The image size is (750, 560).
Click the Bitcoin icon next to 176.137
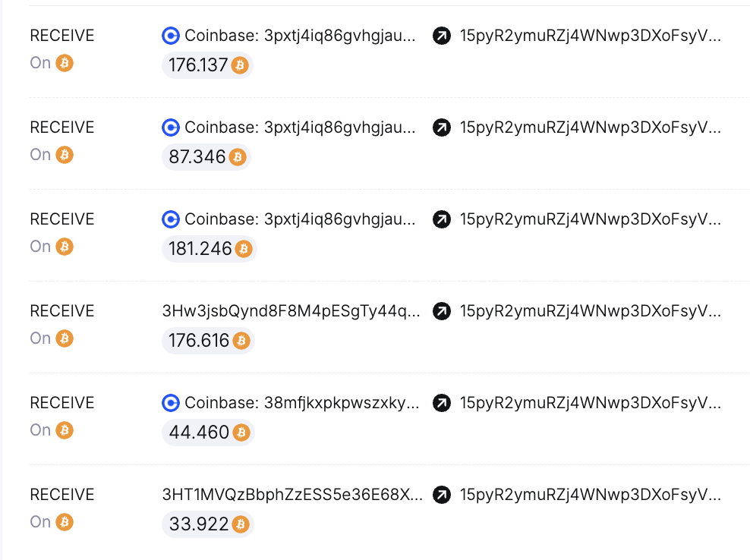click(241, 66)
